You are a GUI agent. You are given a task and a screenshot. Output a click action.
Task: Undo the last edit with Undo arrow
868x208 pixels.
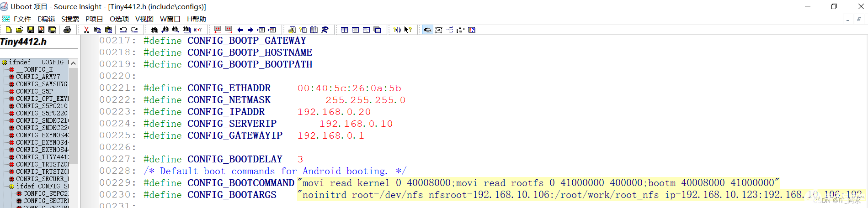click(123, 30)
